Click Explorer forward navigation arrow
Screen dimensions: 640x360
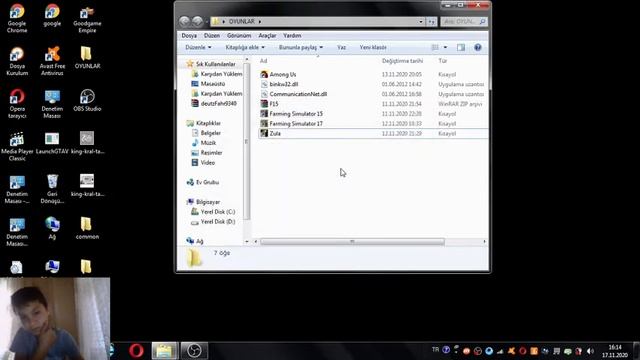click(198, 21)
